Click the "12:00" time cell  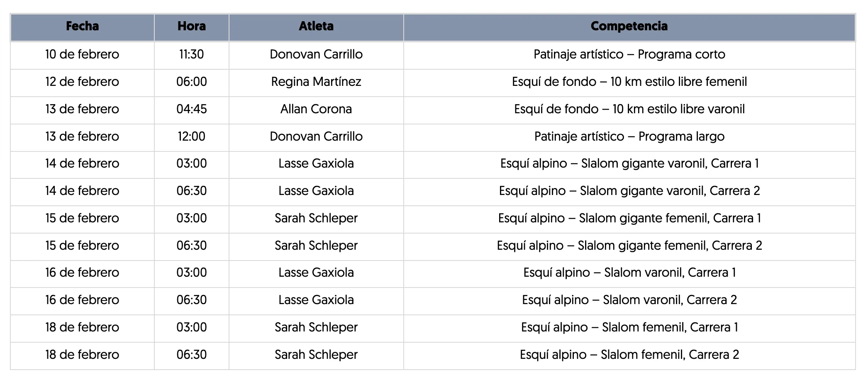[191, 136]
